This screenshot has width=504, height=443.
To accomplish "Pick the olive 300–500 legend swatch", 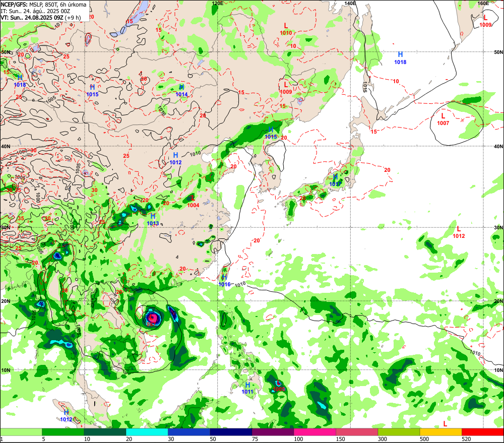I will [399, 432].
